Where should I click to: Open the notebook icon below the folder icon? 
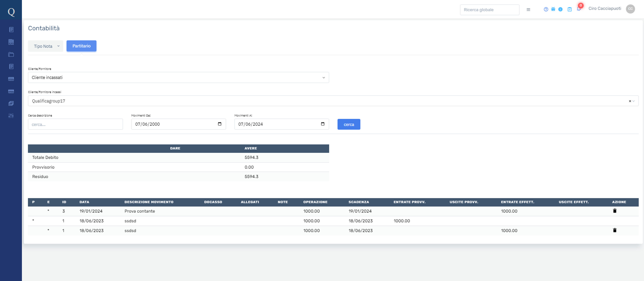(x=11, y=67)
